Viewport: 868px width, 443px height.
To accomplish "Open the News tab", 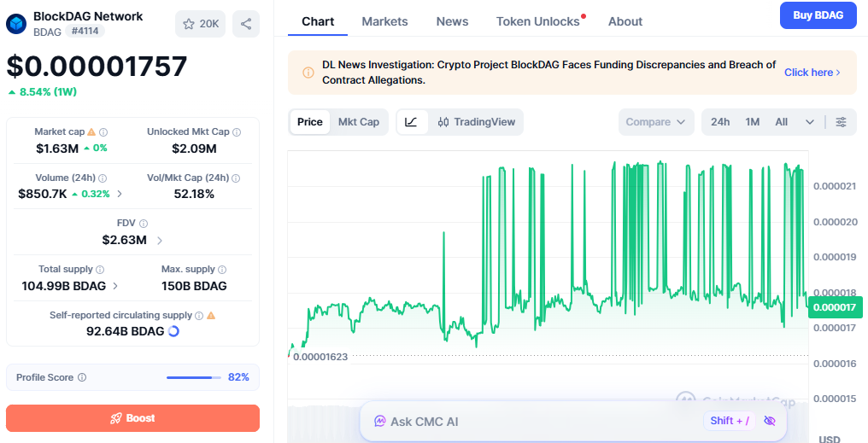I will click(452, 21).
